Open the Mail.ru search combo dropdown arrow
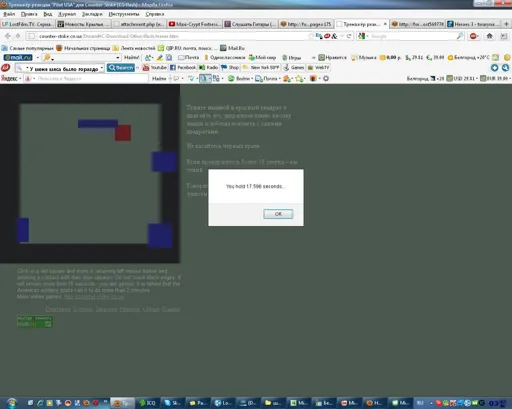This screenshot has width=512, height=409. (117, 58)
